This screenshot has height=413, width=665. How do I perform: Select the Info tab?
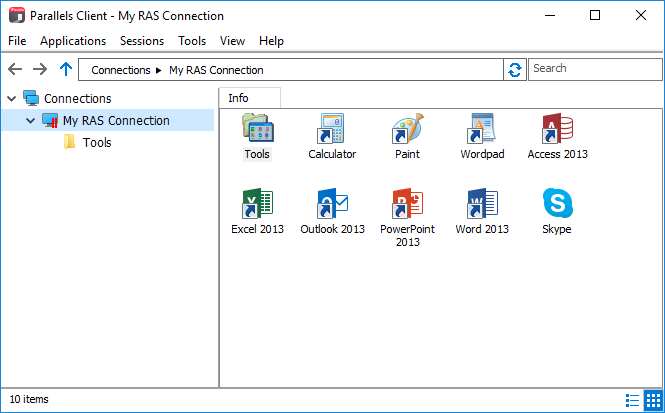(x=239, y=98)
